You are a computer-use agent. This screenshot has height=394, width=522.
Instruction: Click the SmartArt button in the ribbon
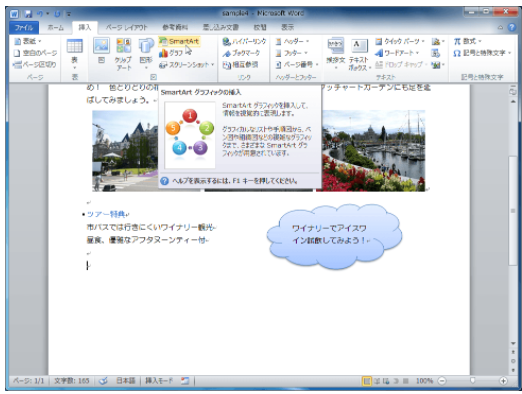(179, 41)
